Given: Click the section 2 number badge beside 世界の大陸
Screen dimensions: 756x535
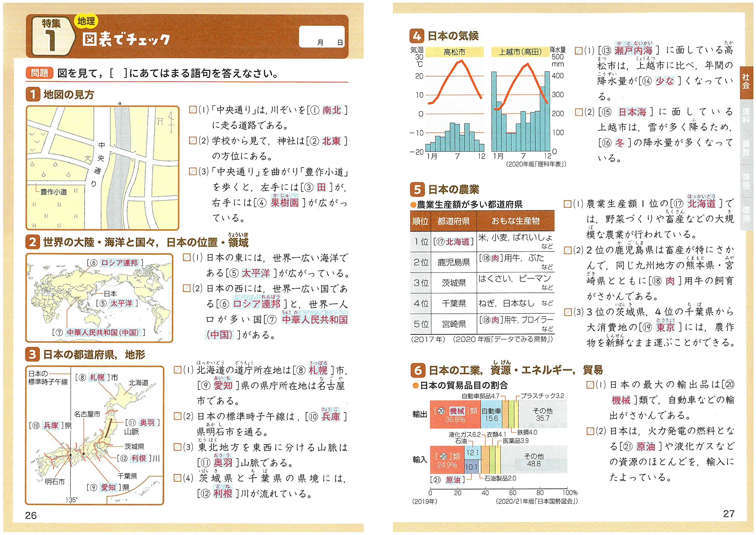Looking at the screenshot, I should [32, 242].
